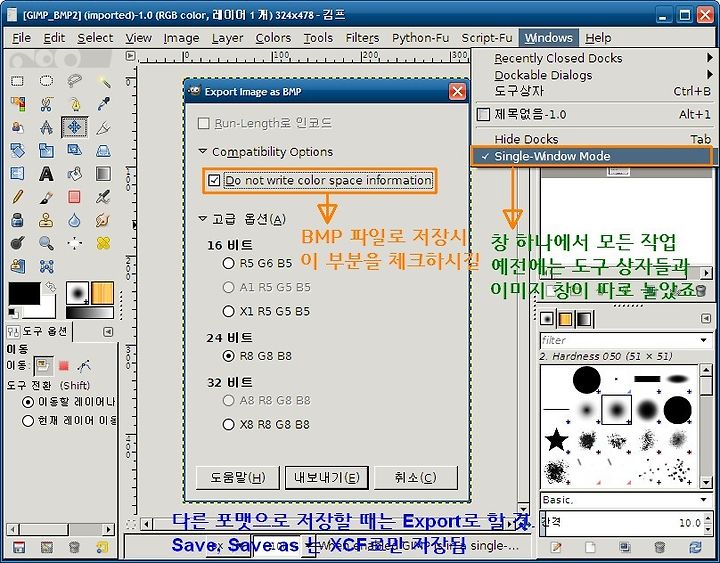
Task: Click the active gradient swatch in toolbox
Action: click(90, 313)
